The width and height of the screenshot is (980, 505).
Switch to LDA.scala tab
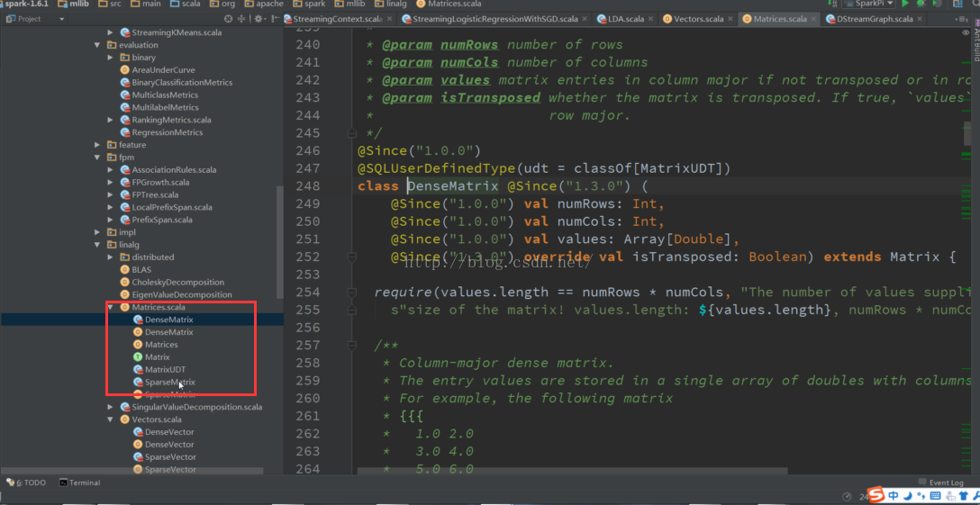[626, 19]
